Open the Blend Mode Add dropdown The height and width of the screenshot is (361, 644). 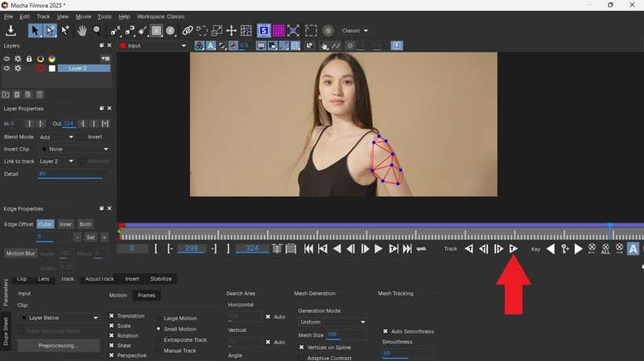coord(57,137)
